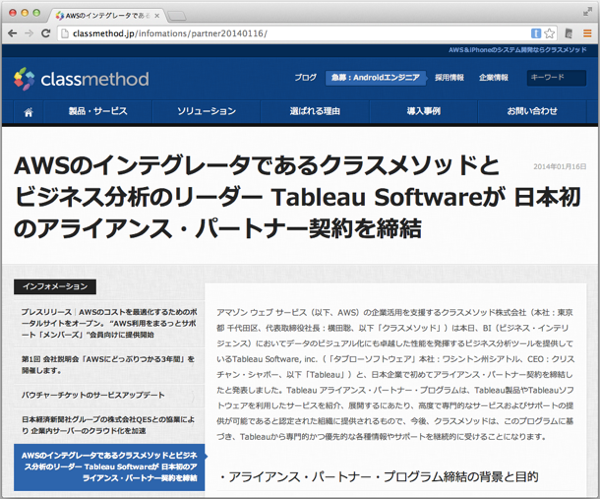This screenshot has width=600, height=499.
Task: Go back with the browser back arrow
Action: point(12,33)
